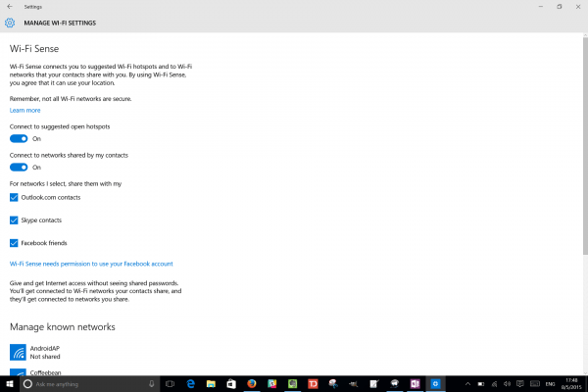Screen dimensions: 588x392
Task: Click the vertical scrollbar thumb
Action: click(585, 146)
